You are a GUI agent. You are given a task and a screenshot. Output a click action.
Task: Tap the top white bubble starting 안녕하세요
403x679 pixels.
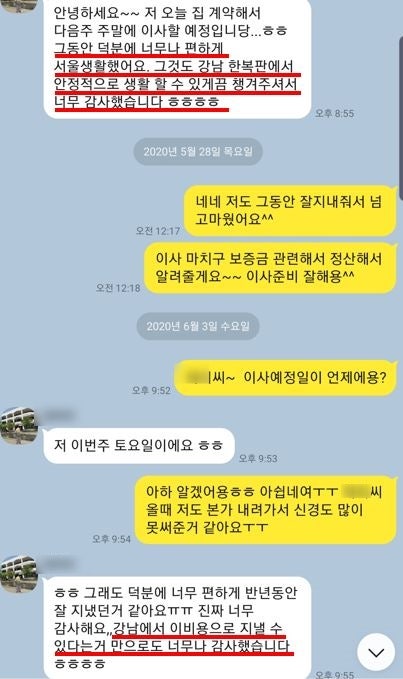tap(177, 58)
